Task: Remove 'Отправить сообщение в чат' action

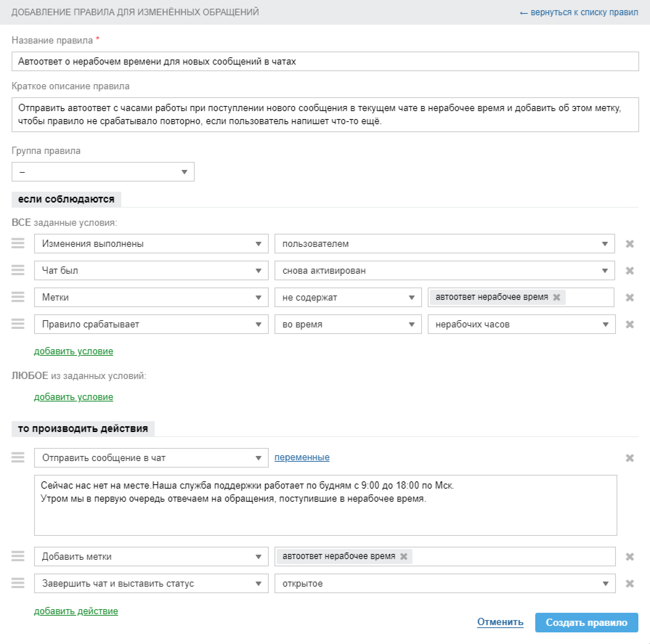Action: coord(630,458)
